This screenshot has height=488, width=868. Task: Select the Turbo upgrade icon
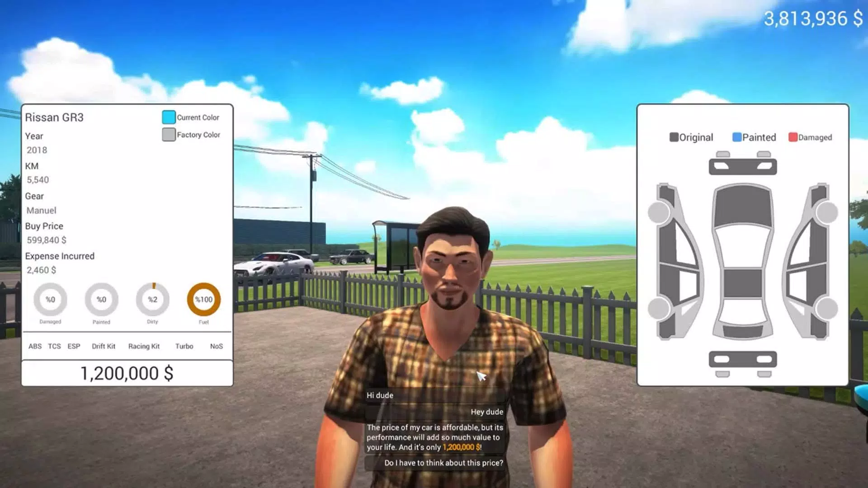click(184, 346)
